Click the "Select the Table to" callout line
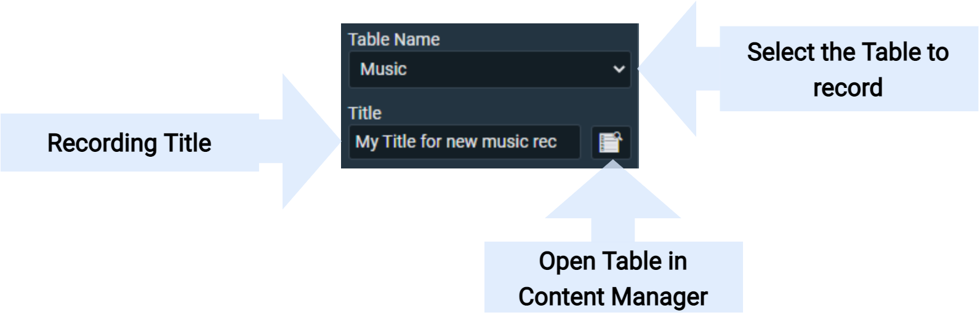980x332 pixels. coord(848,53)
